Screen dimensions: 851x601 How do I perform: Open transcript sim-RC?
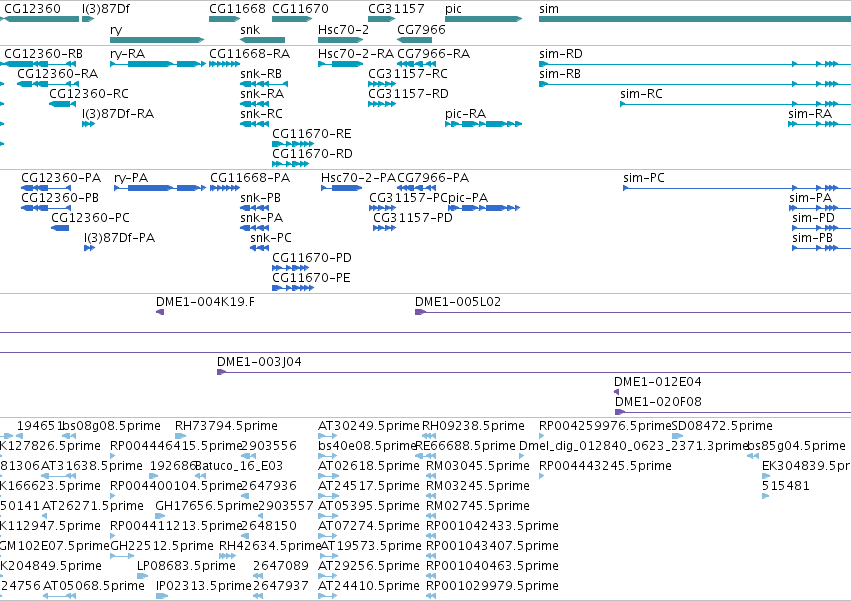(x=641, y=94)
